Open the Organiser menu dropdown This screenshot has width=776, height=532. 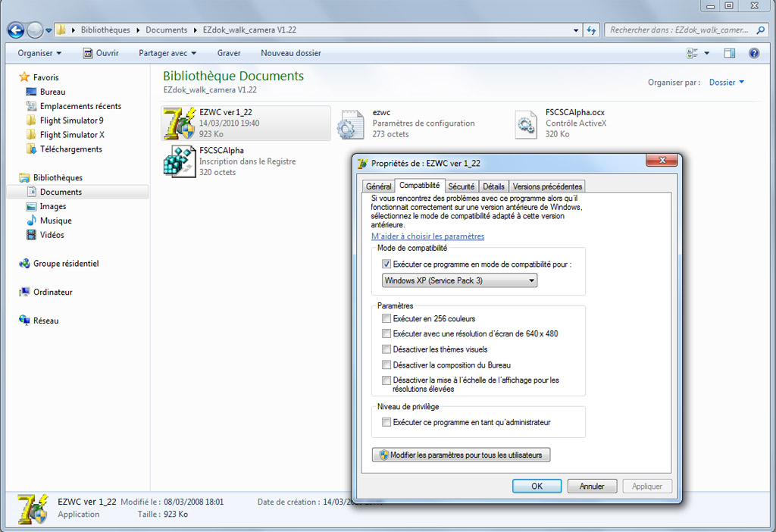click(x=39, y=53)
